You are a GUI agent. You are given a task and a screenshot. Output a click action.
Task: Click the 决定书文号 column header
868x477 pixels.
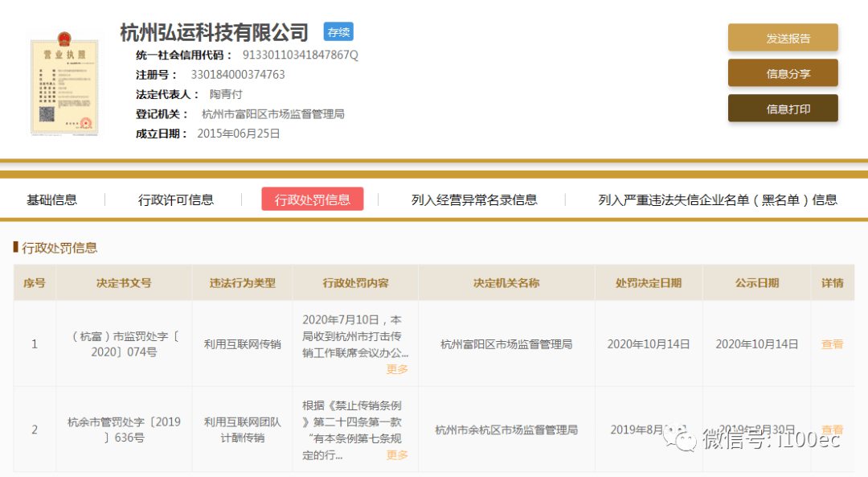coord(124,283)
